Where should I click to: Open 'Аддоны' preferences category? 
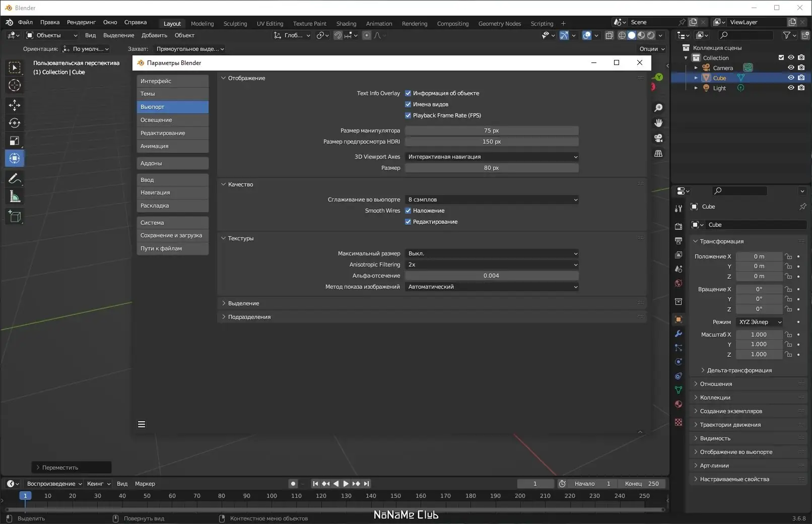pos(173,163)
